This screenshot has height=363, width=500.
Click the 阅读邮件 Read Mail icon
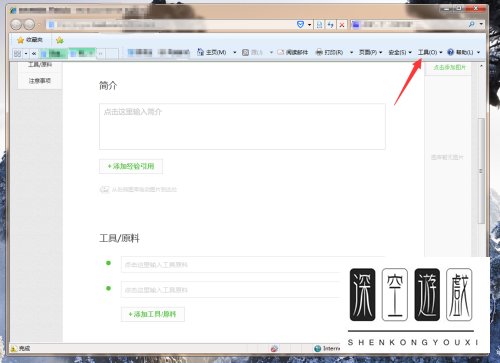pos(281,52)
